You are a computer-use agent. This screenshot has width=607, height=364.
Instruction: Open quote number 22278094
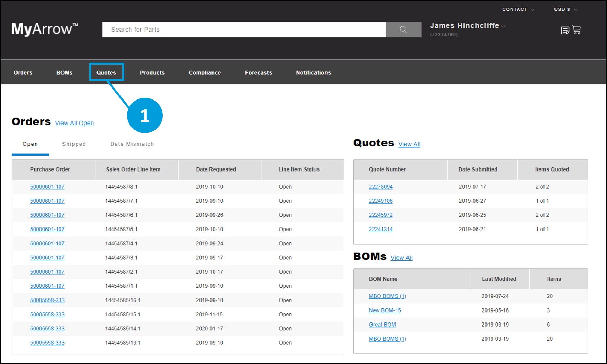pos(381,187)
